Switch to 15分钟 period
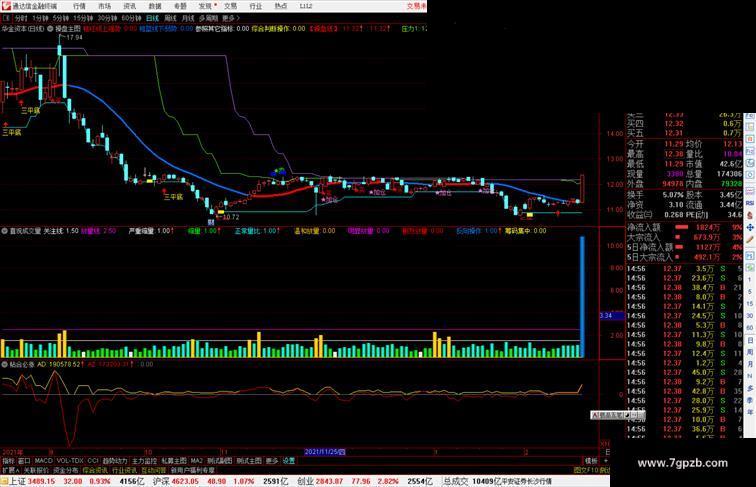This screenshot has height=487, width=756. pyautogui.click(x=83, y=18)
